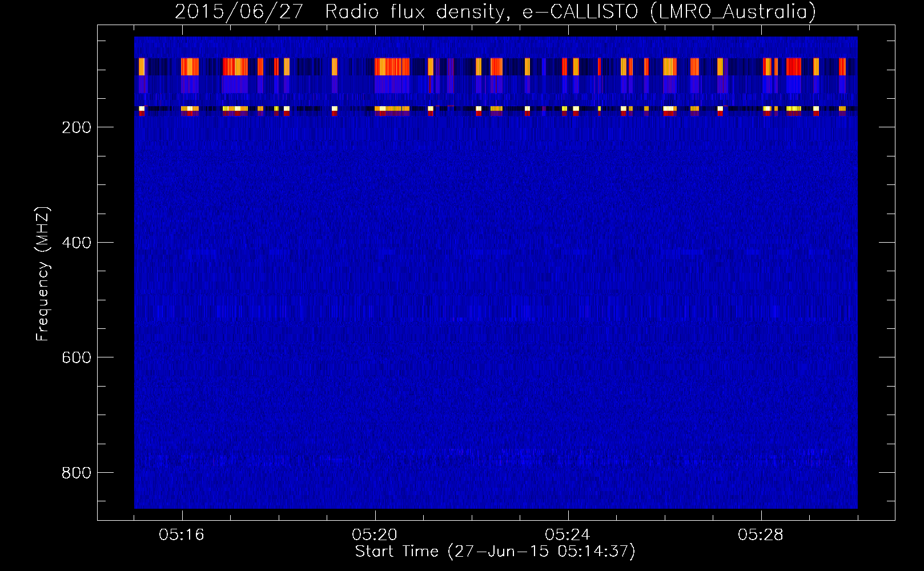Screen dimensions: 924x571
Task: Click the 600 frequency tick label
Action: click(77, 357)
